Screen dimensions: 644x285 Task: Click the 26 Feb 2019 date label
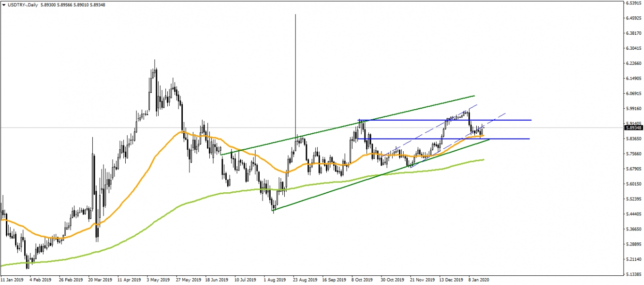tap(71, 280)
